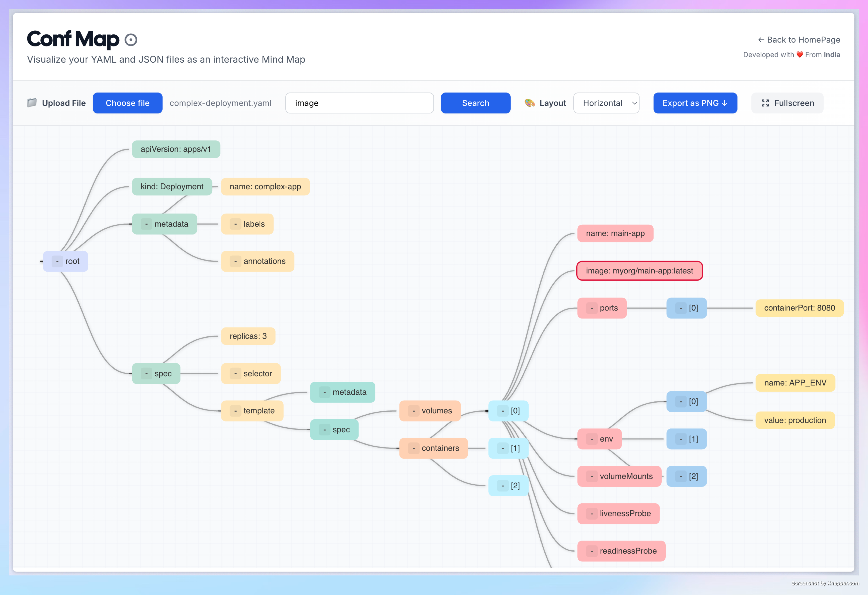The height and width of the screenshot is (595, 868).
Task: Collapse the livenessProbe node
Action: (x=592, y=514)
